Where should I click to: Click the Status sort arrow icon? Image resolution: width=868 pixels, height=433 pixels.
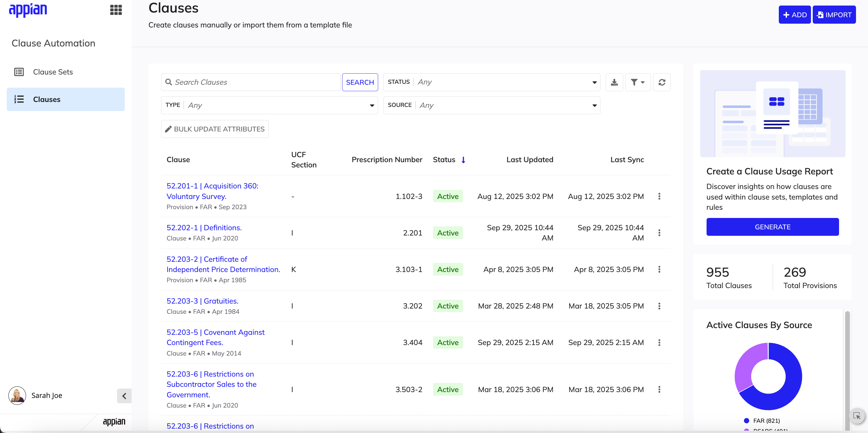(x=463, y=160)
